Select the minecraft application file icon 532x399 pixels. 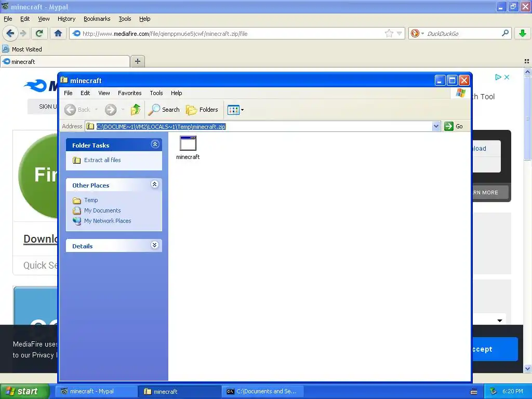click(188, 147)
